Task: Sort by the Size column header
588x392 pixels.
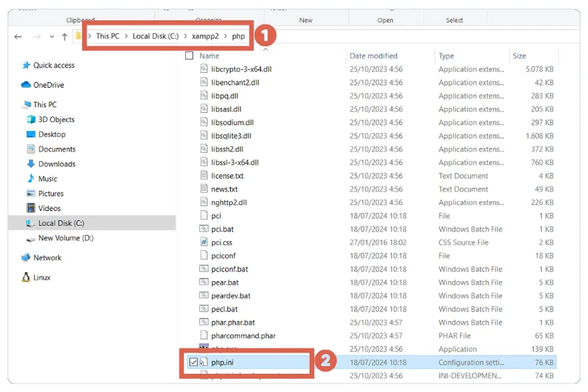Action: (519, 55)
